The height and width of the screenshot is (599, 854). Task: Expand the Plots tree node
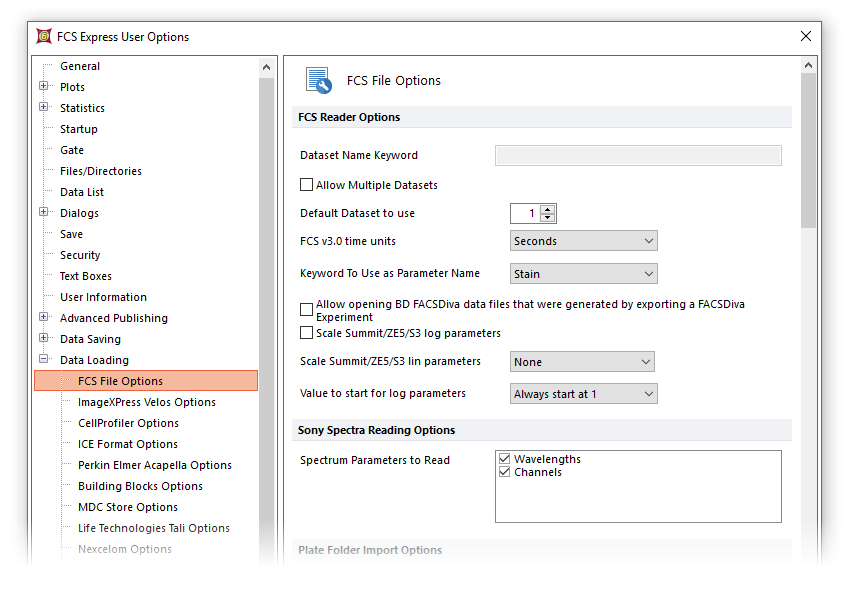[x=44, y=87]
